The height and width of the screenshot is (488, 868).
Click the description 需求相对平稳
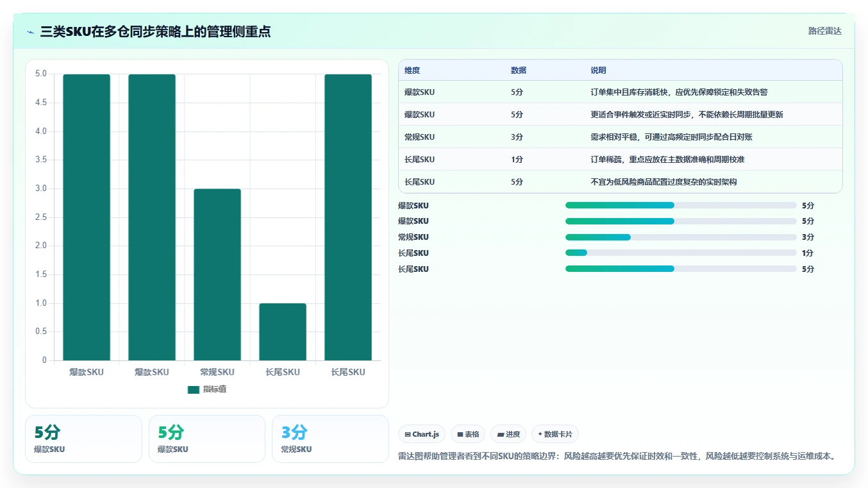click(671, 137)
